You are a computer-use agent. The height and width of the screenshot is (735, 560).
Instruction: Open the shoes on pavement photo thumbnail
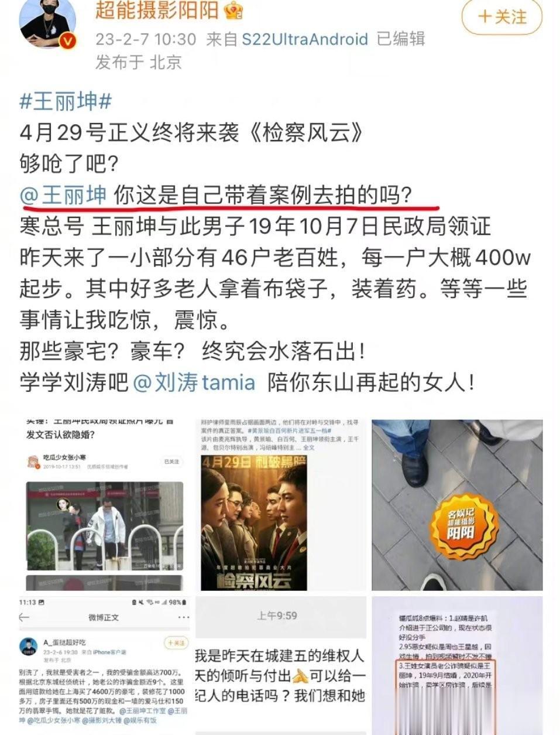(x=457, y=505)
